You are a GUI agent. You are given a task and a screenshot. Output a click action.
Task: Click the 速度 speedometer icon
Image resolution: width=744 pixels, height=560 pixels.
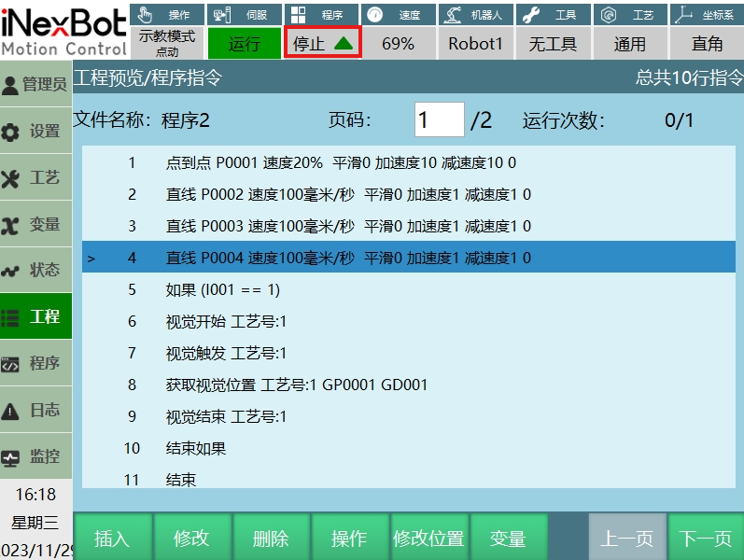[375, 14]
